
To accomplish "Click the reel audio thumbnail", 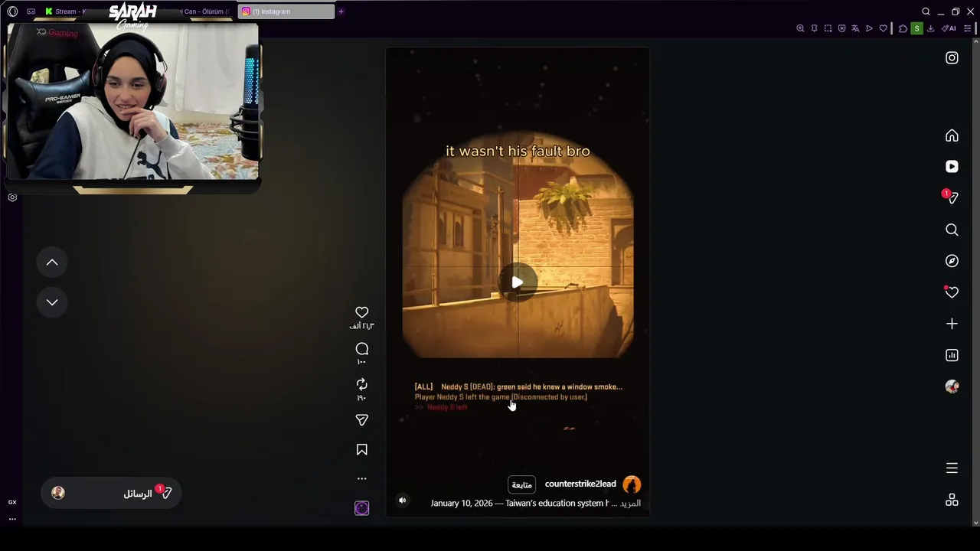I will (x=362, y=508).
